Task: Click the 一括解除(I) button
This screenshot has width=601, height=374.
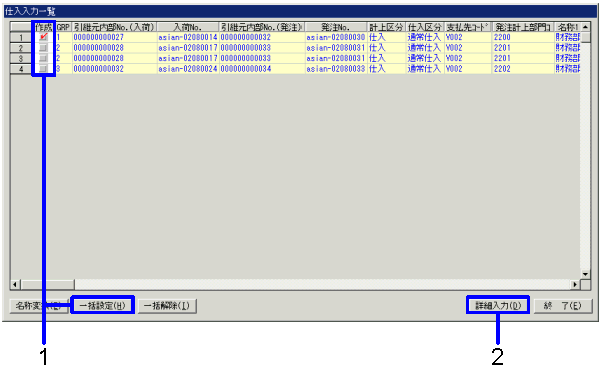Action: pos(167,306)
